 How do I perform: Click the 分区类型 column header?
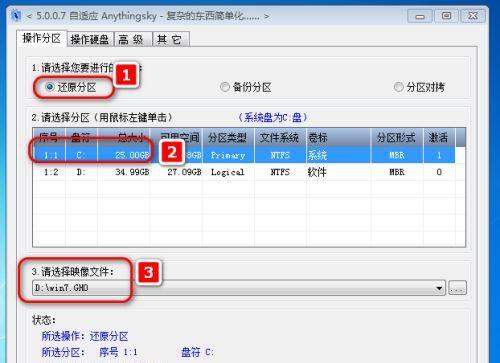(228, 137)
